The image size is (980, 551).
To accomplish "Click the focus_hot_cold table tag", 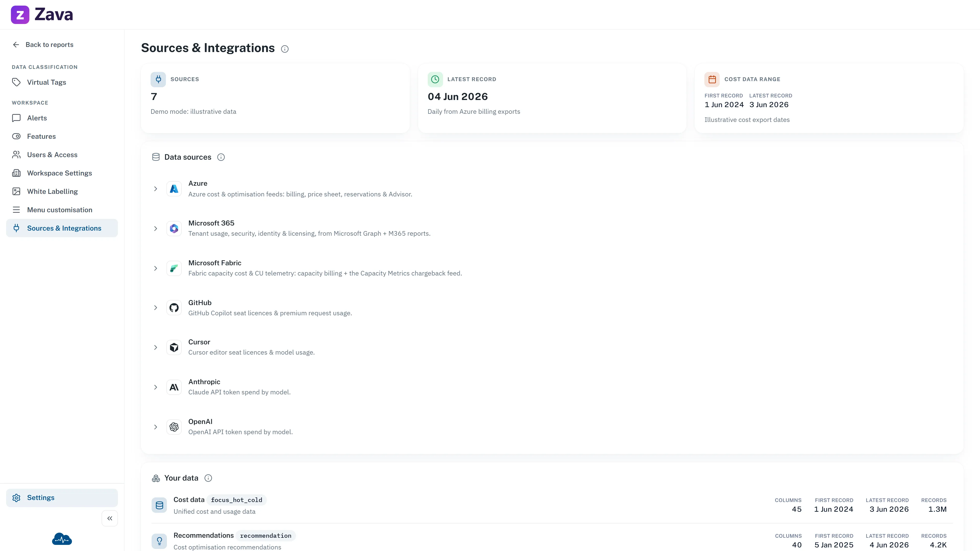I will [x=237, y=500].
